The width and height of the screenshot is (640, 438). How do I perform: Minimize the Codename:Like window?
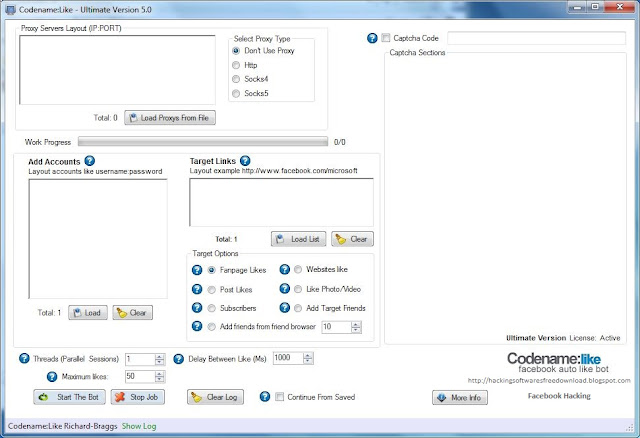coord(577,7)
